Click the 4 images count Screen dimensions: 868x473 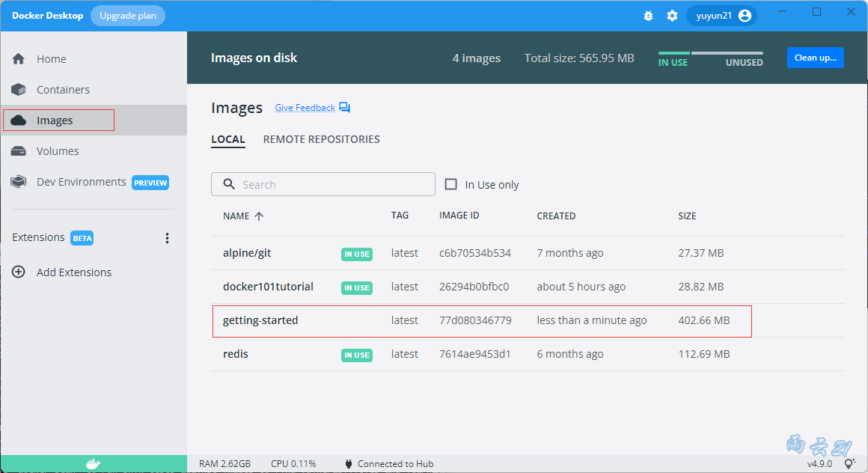476,58
